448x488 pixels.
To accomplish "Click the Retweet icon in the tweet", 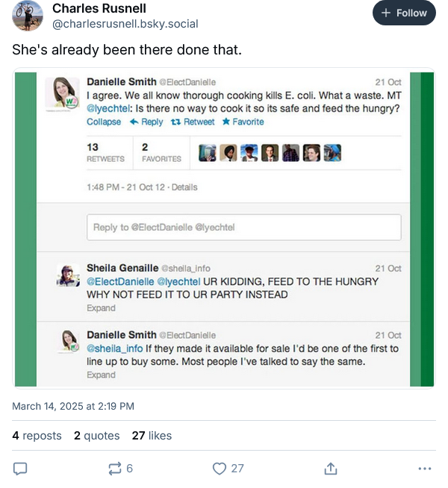I will 193,122.
